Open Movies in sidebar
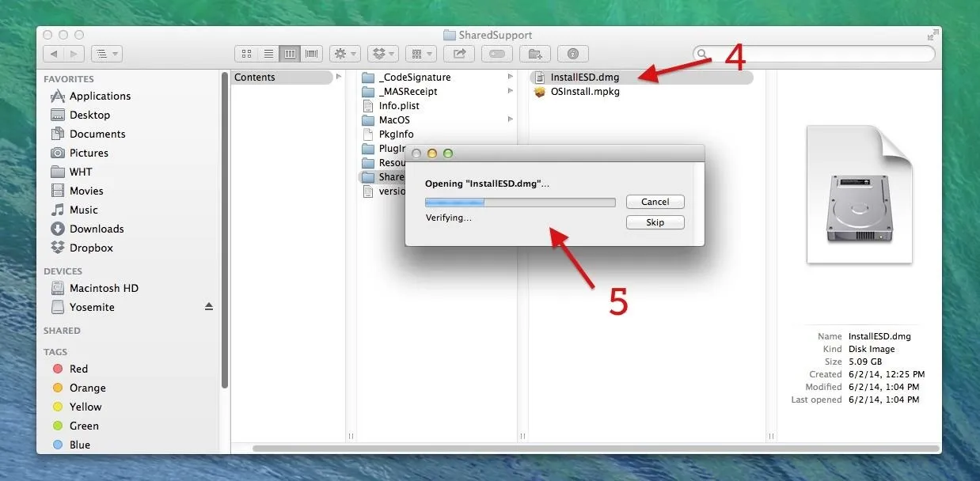980x481 pixels. 86,191
